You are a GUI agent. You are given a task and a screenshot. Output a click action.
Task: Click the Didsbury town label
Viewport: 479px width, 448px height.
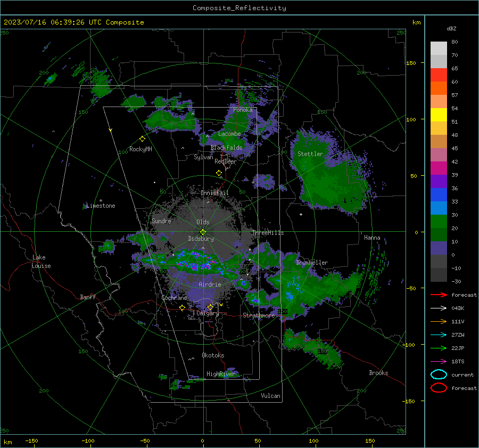pyautogui.click(x=201, y=239)
